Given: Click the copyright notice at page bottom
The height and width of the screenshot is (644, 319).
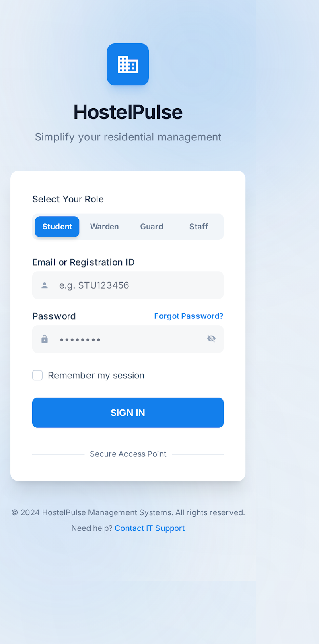Looking at the screenshot, I should click(128, 512).
